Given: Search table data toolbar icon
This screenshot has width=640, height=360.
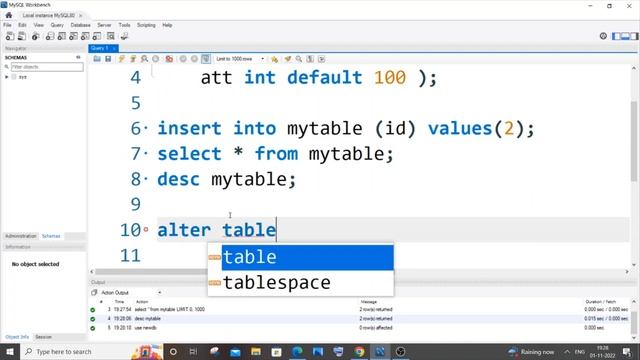Looking at the screenshot, I should (x=111, y=36).
